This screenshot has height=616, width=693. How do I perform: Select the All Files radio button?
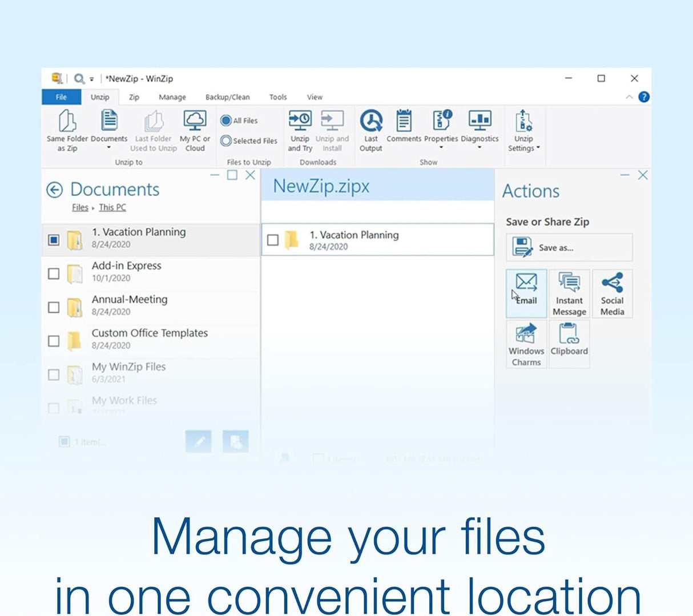[227, 120]
